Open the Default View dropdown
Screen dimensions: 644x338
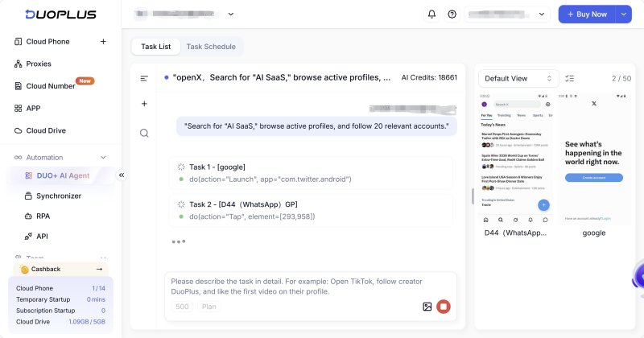click(x=518, y=78)
